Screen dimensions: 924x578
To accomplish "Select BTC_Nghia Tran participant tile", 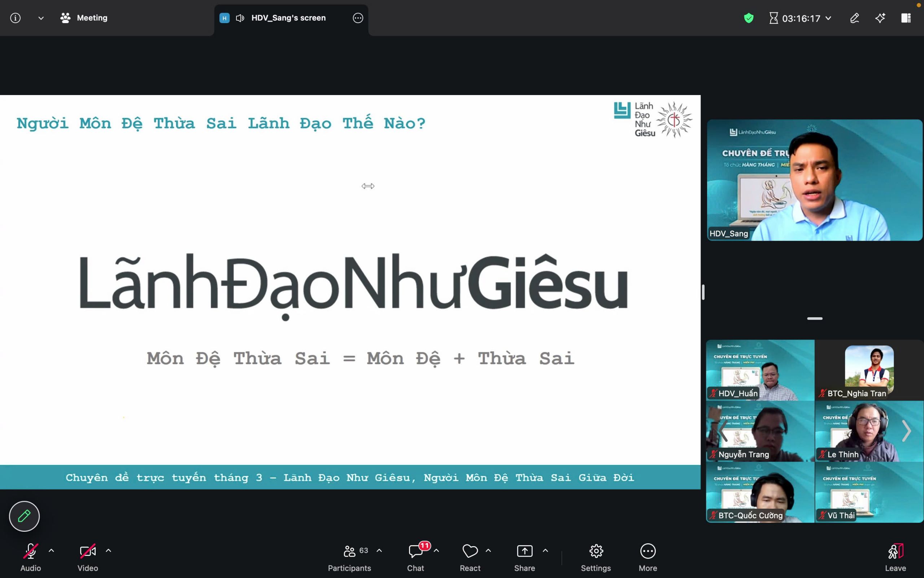I will 869,370.
